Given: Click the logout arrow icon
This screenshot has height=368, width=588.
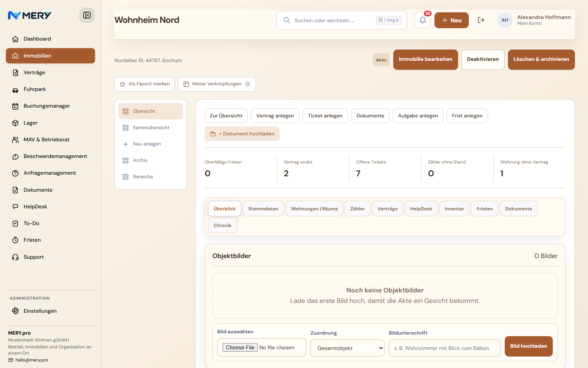Looking at the screenshot, I should [x=481, y=20].
